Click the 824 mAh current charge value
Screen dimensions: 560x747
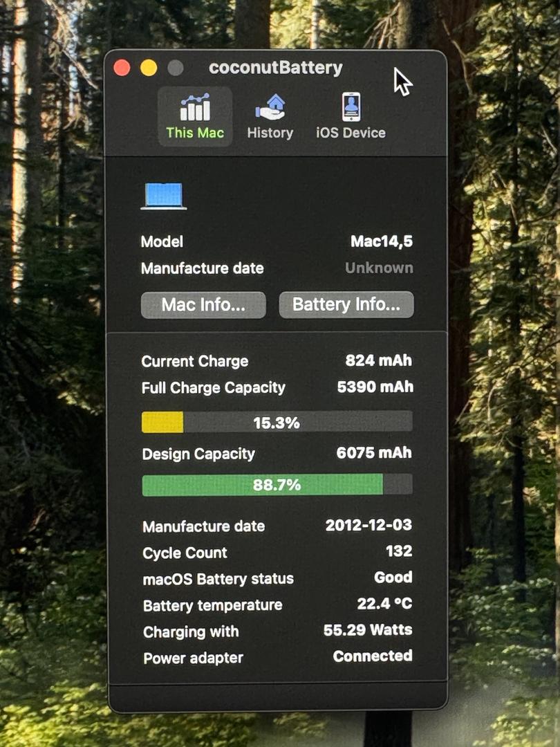click(x=379, y=360)
